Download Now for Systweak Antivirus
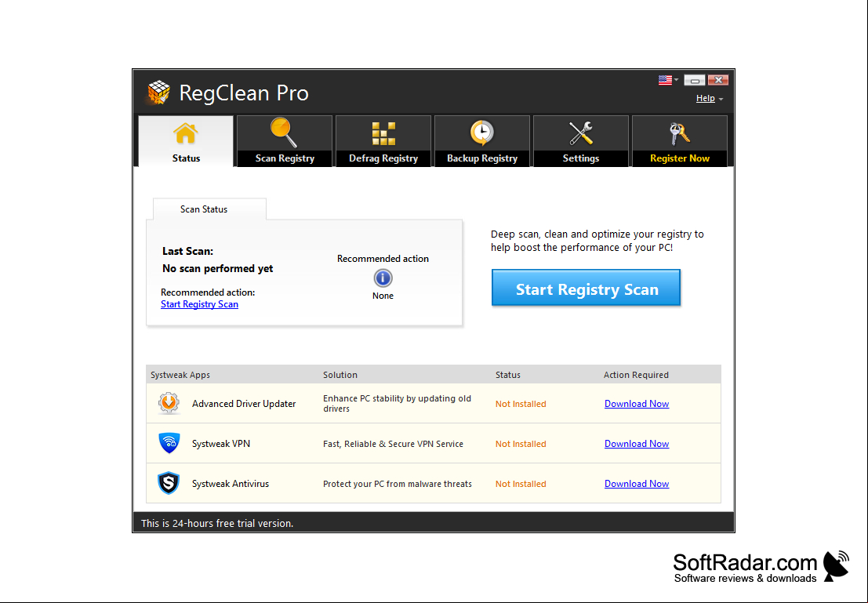 point(637,483)
